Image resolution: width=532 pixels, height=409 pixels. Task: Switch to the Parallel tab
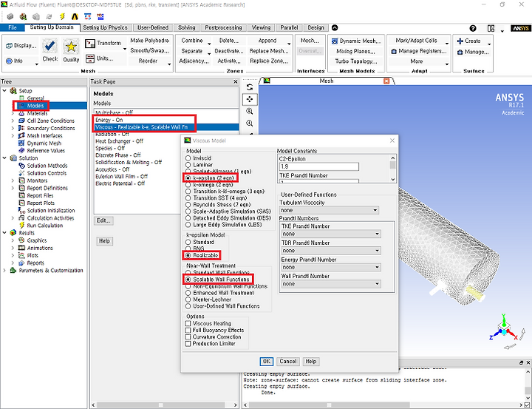[x=289, y=27]
